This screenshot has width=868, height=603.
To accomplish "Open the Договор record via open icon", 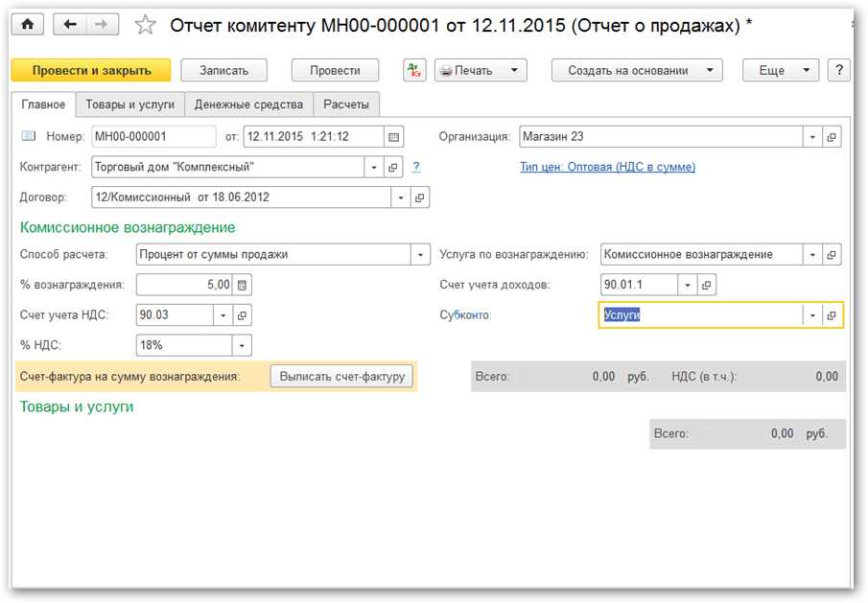I will tap(419, 197).
